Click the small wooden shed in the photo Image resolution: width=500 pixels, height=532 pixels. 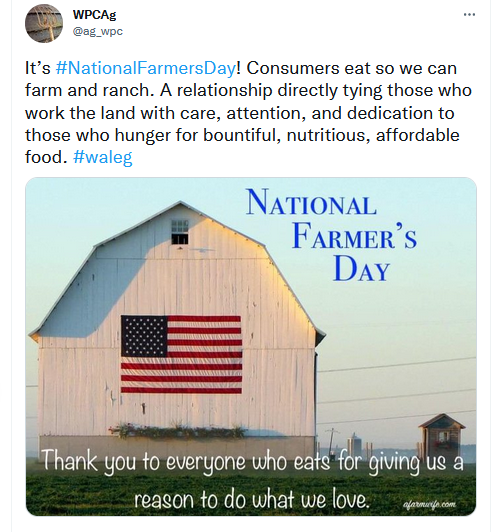[x=442, y=435]
